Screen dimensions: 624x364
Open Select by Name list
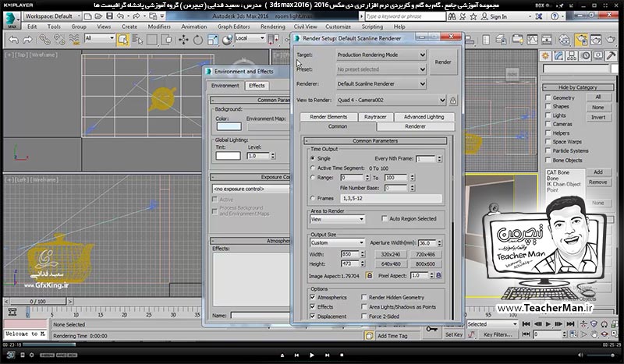tap(137, 40)
